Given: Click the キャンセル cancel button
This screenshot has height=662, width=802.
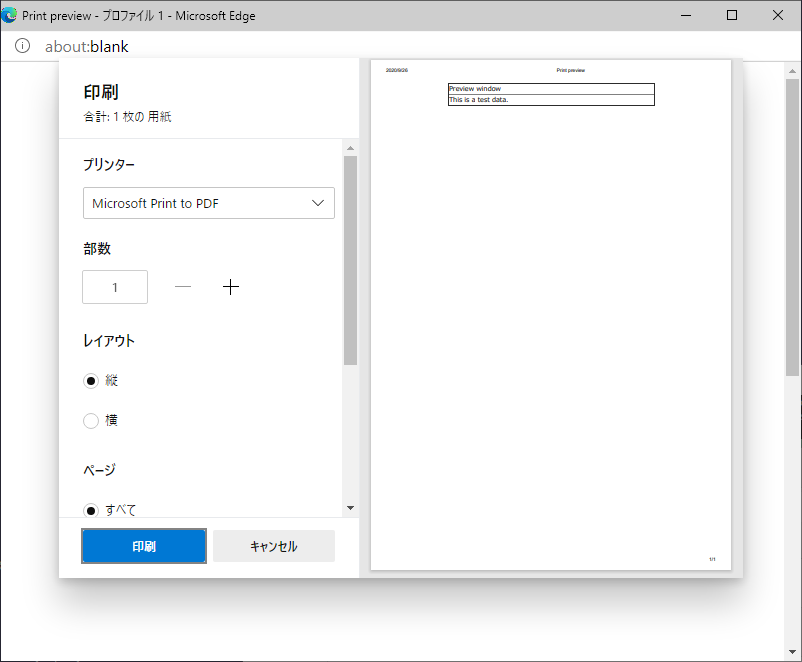Looking at the screenshot, I should click(274, 546).
